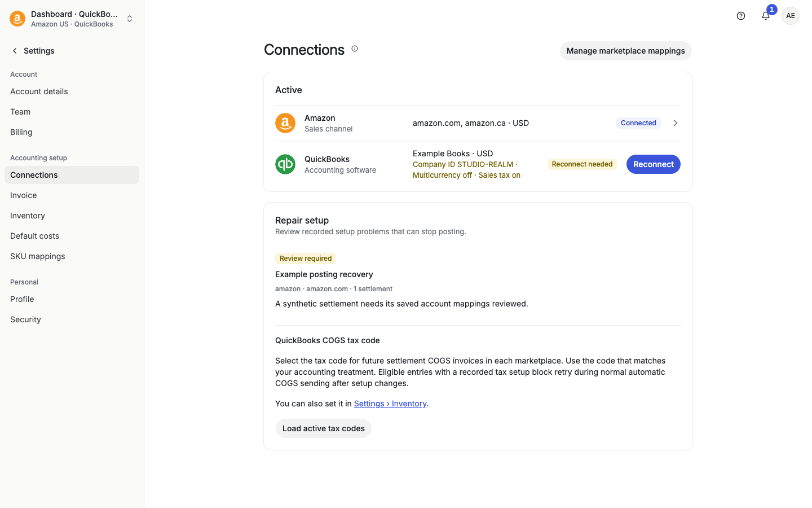Open Default costs settings
This screenshot has width=812, height=508.
click(x=72, y=236)
